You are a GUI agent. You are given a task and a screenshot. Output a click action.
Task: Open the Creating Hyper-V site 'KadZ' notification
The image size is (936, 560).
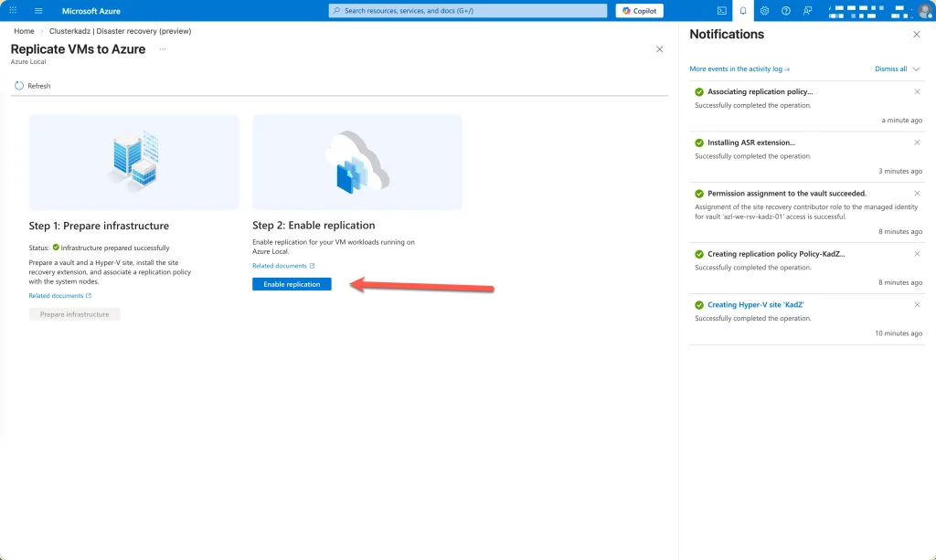(x=755, y=305)
